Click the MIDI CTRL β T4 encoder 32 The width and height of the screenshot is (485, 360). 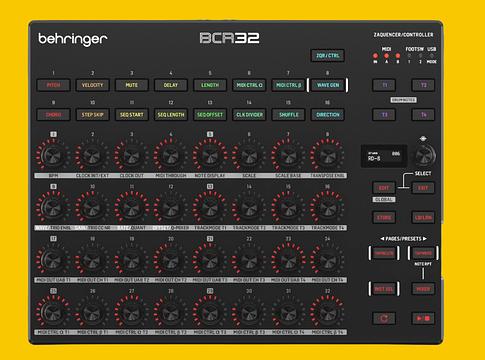[x=328, y=312]
